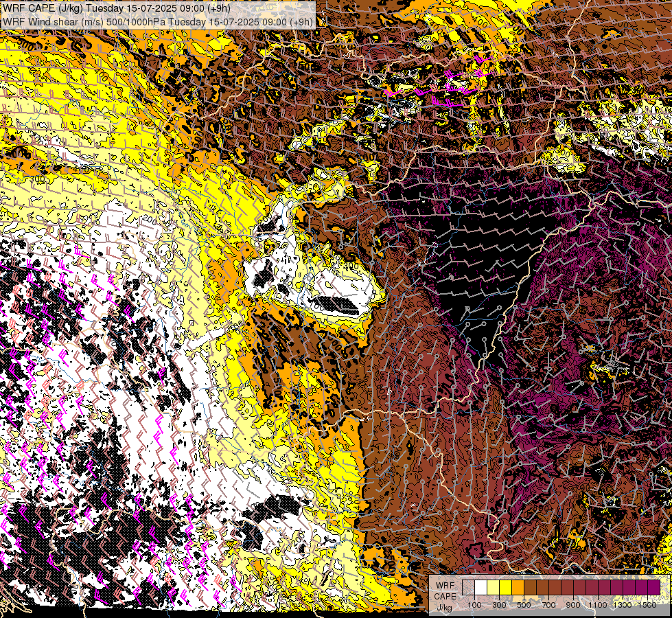Click the 700 legend value
This screenshot has width=672, height=618.
pos(548,605)
